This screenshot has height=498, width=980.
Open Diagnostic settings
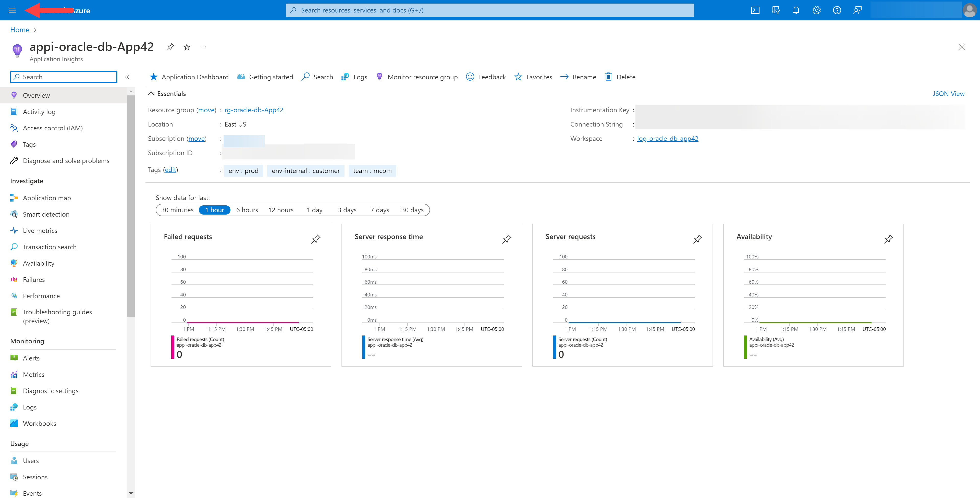tap(63, 391)
